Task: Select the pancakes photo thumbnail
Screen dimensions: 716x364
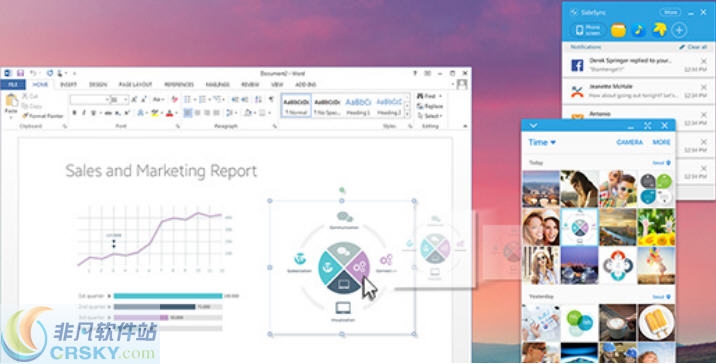Action: [656, 322]
